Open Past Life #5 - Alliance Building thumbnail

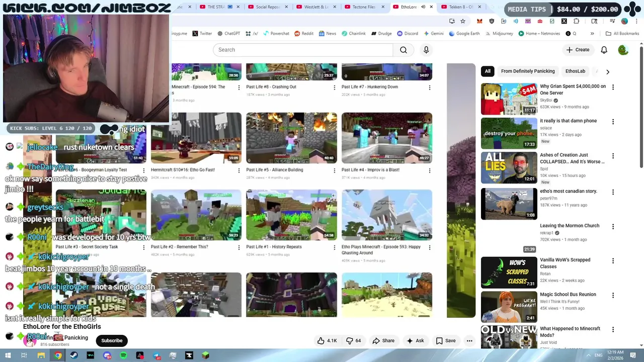tap(291, 138)
